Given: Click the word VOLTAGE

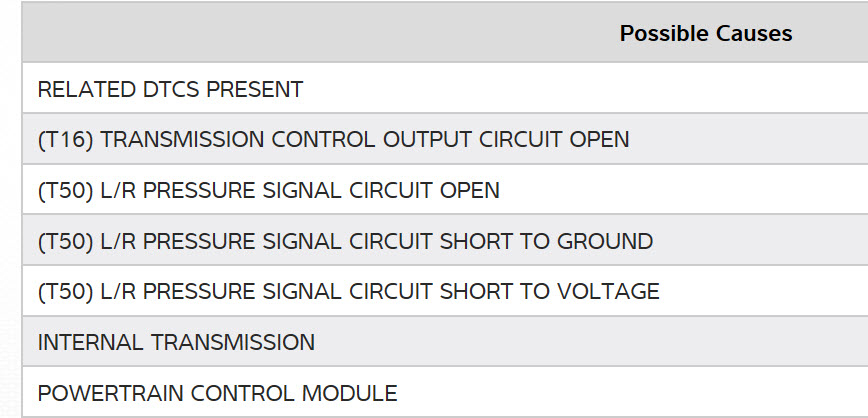Looking at the screenshot, I should pos(610,292).
